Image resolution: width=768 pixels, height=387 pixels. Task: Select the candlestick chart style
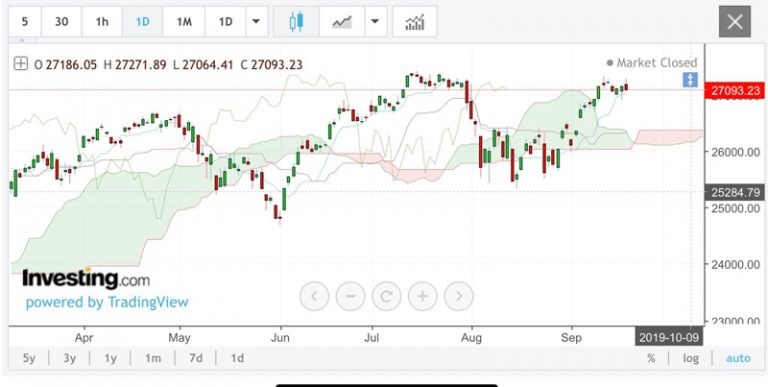(296, 22)
